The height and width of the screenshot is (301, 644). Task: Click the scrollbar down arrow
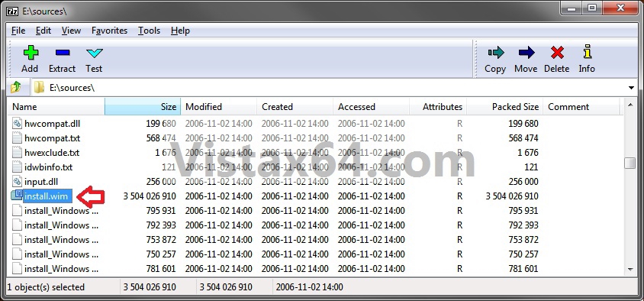tap(630, 270)
